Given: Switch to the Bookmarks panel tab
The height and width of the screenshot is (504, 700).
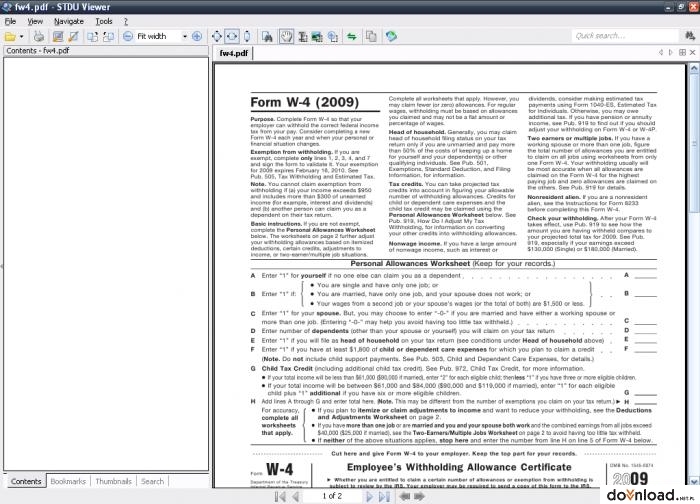Looking at the screenshot, I should (x=68, y=481).
